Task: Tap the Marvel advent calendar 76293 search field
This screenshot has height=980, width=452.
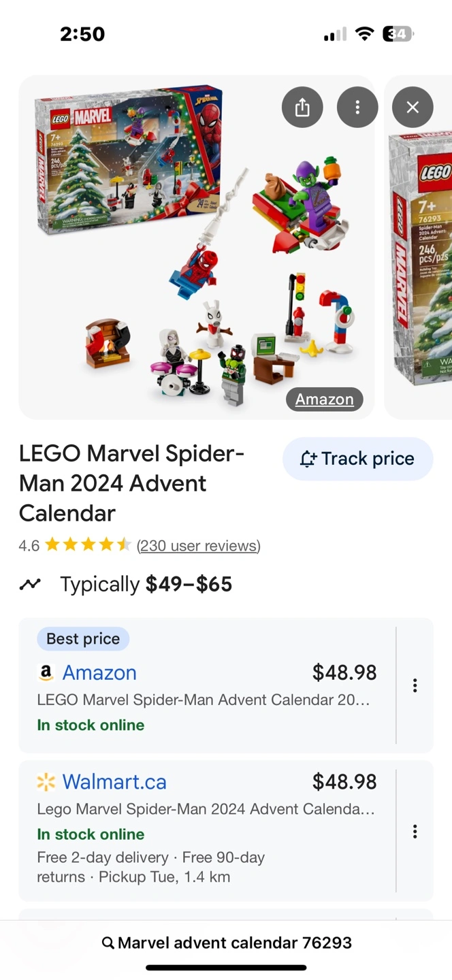Action: (234, 943)
